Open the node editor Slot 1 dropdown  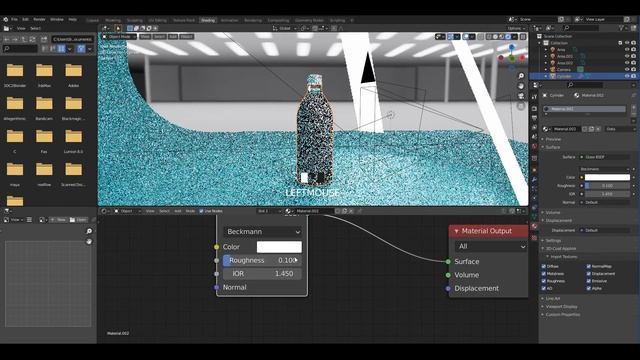point(269,211)
